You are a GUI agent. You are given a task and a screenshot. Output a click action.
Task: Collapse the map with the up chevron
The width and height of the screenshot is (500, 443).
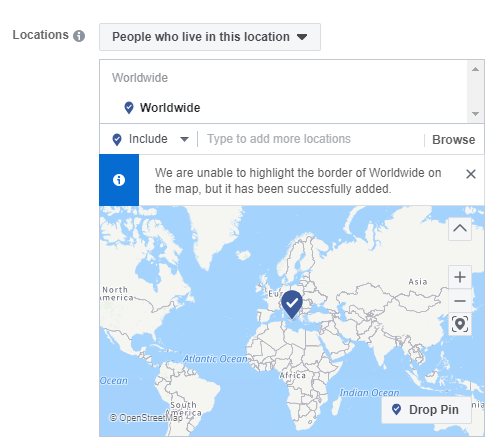point(460,229)
